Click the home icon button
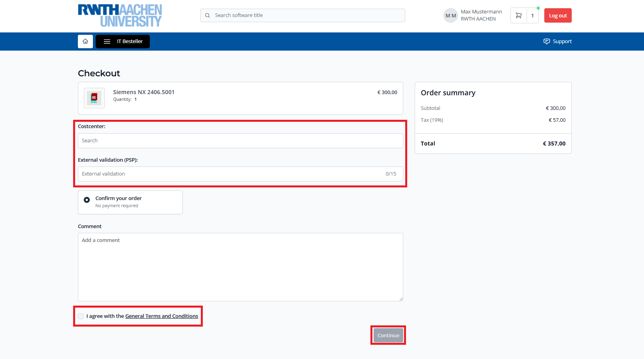The height and width of the screenshot is (359, 644). click(x=85, y=42)
